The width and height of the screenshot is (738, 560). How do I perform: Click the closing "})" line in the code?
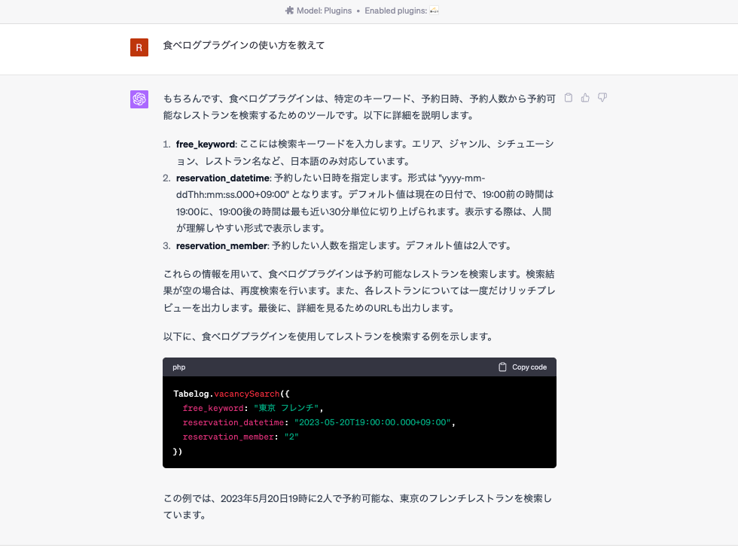[x=178, y=452]
